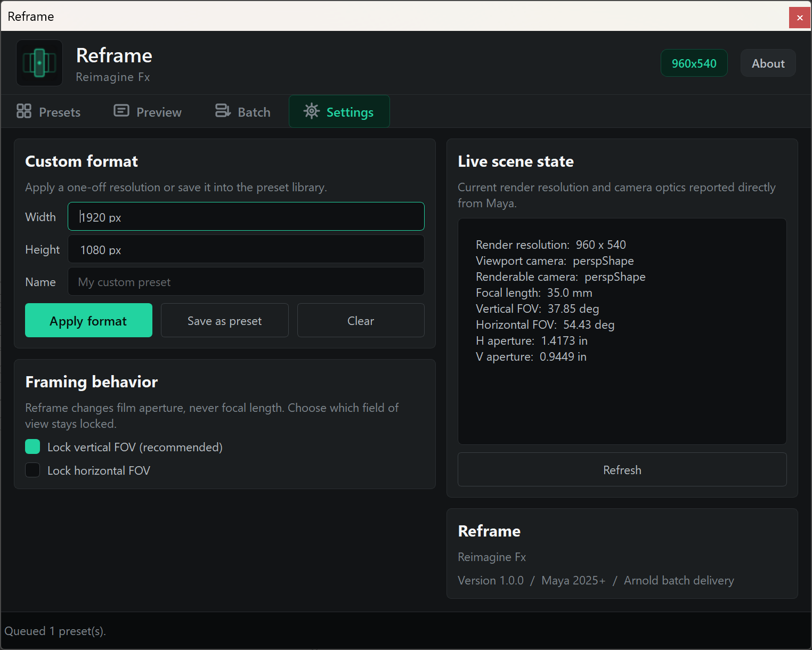Focus the Width input field
This screenshot has width=812, height=650.
(x=246, y=216)
